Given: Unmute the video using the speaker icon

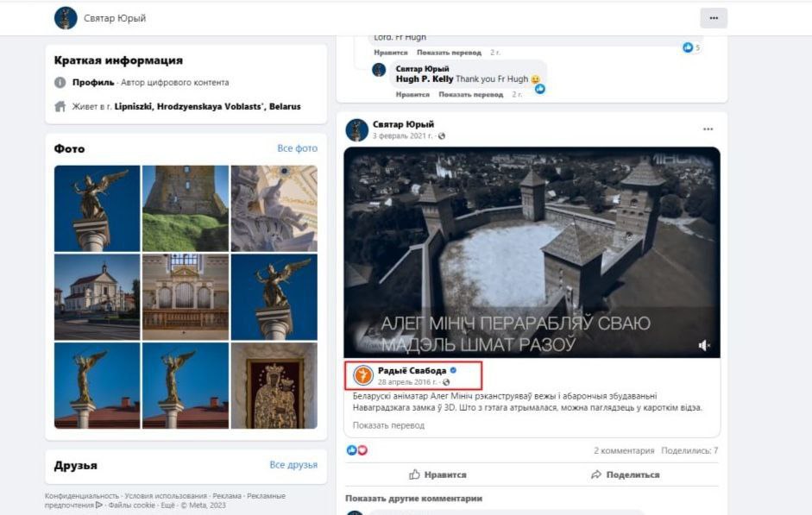Looking at the screenshot, I should click(704, 345).
